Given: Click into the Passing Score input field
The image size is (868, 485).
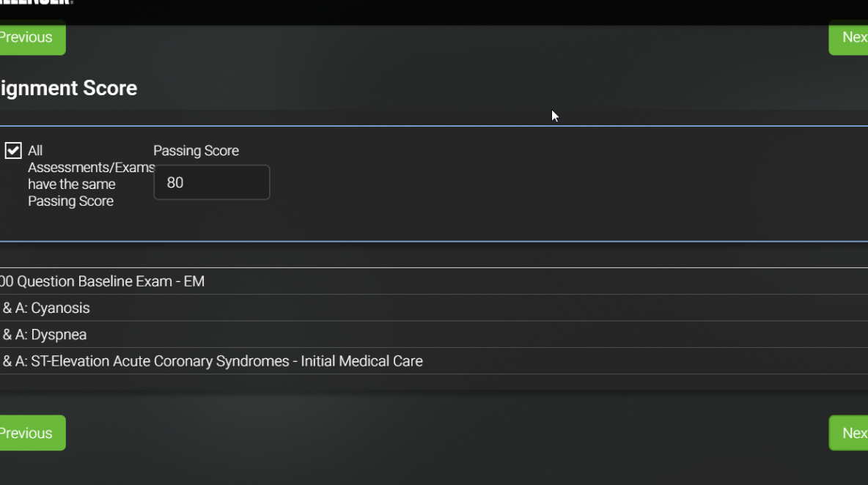Looking at the screenshot, I should point(211,182).
